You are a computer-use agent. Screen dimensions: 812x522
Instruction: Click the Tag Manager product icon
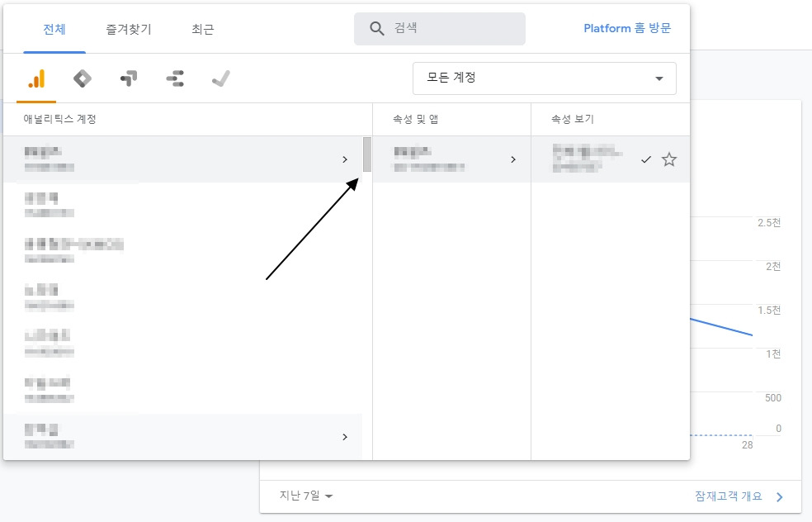[129, 78]
